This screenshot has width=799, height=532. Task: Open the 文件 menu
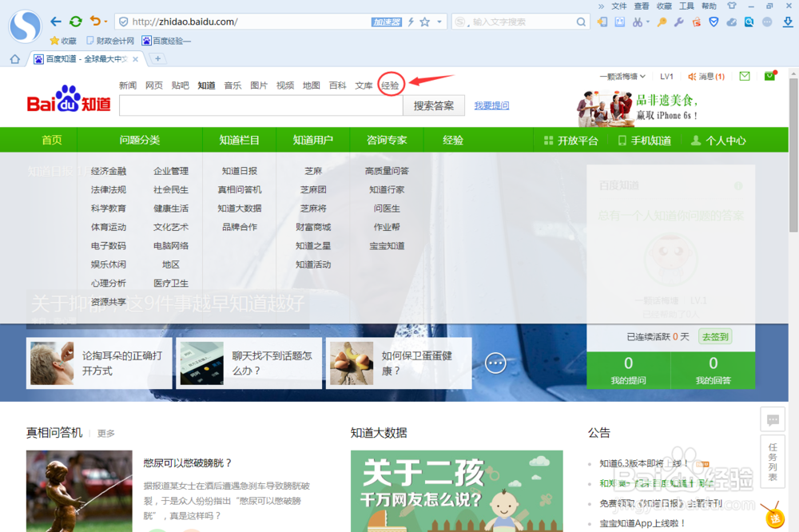618,6
